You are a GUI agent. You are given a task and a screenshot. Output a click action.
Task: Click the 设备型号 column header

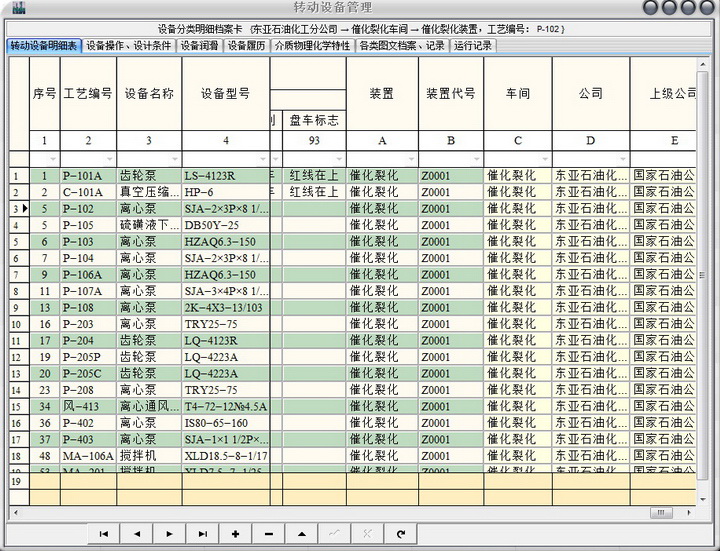click(225, 94)
